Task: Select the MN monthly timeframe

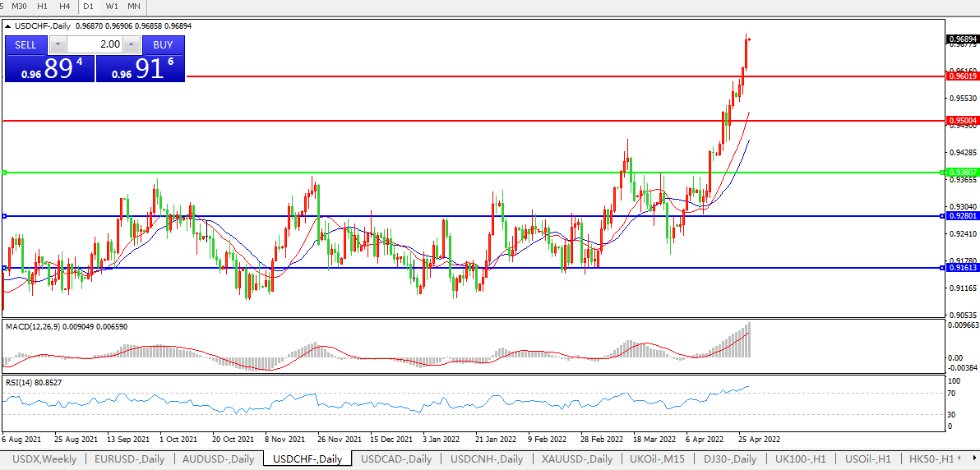Action: point(133,7)
